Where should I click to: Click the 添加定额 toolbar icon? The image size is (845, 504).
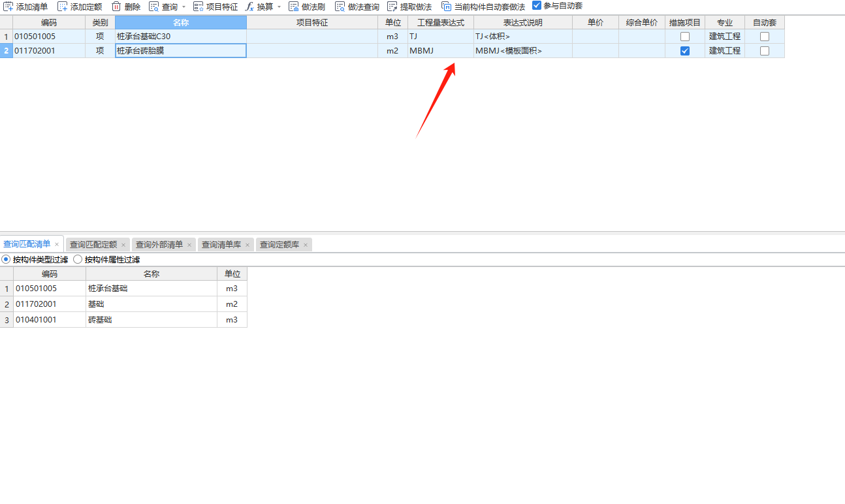pyautogui.click(x=63, y=7)
